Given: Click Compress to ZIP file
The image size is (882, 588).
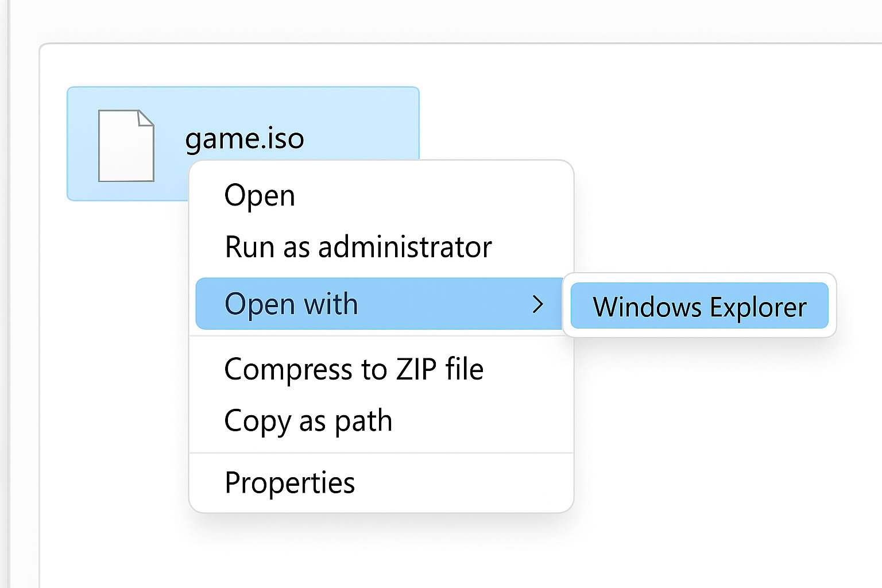Looking at the screenshot, I should (x=354, y=369).
